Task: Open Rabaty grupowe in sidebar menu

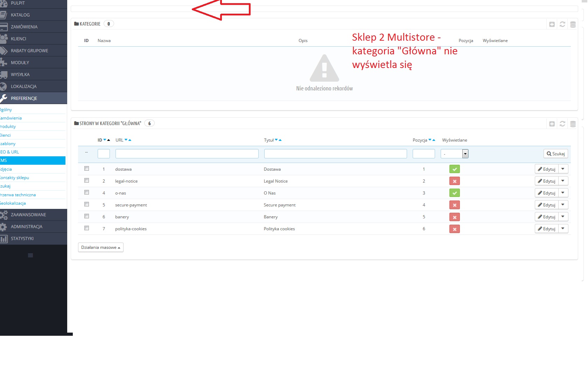Action: pyautogui.click(x=34, y=50)
